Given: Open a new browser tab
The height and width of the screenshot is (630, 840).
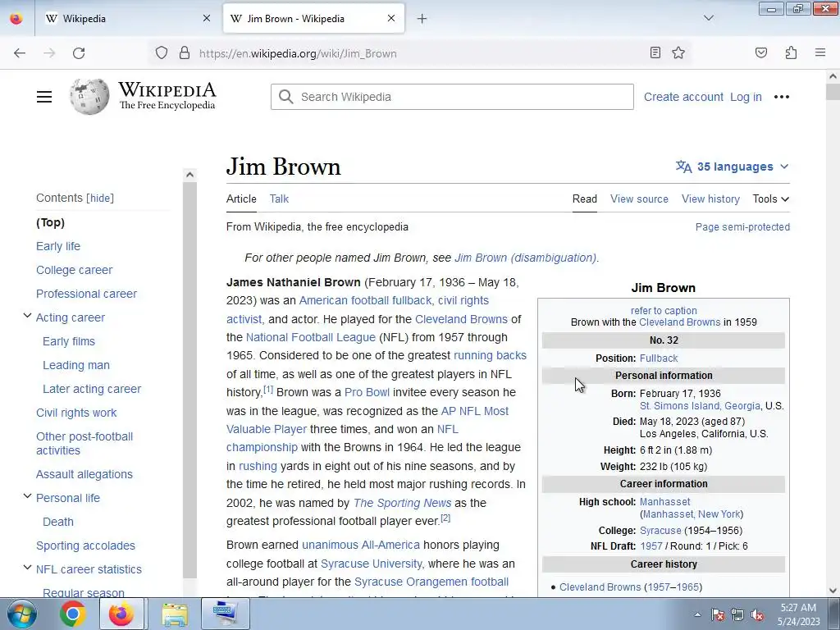Looking at the screenshot, I should pyautogui.click(x=422, y=19).
